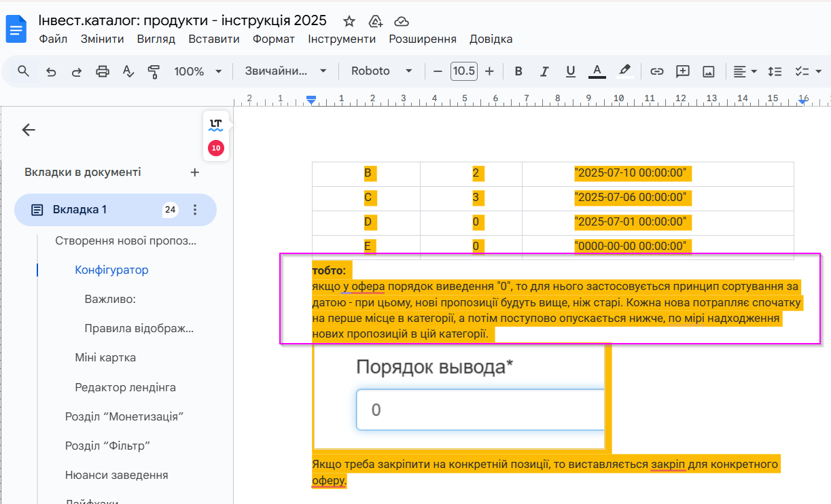The image size is (831, 504).
Task: Click the LanguageTool 10 errors badge
Action: click(x=216, y=147)
